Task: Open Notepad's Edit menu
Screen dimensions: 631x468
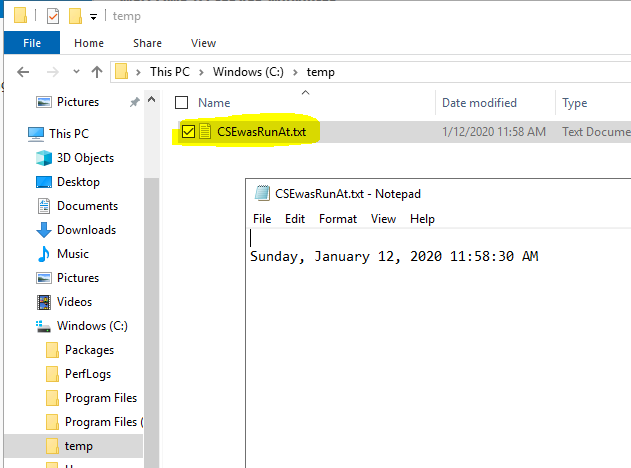Action: [x=295, y=219]
